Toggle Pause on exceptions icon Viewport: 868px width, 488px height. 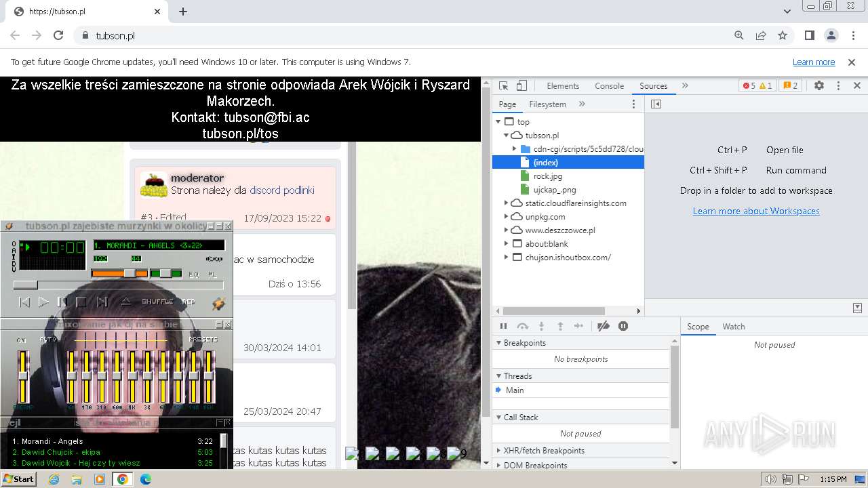(623, 326)
